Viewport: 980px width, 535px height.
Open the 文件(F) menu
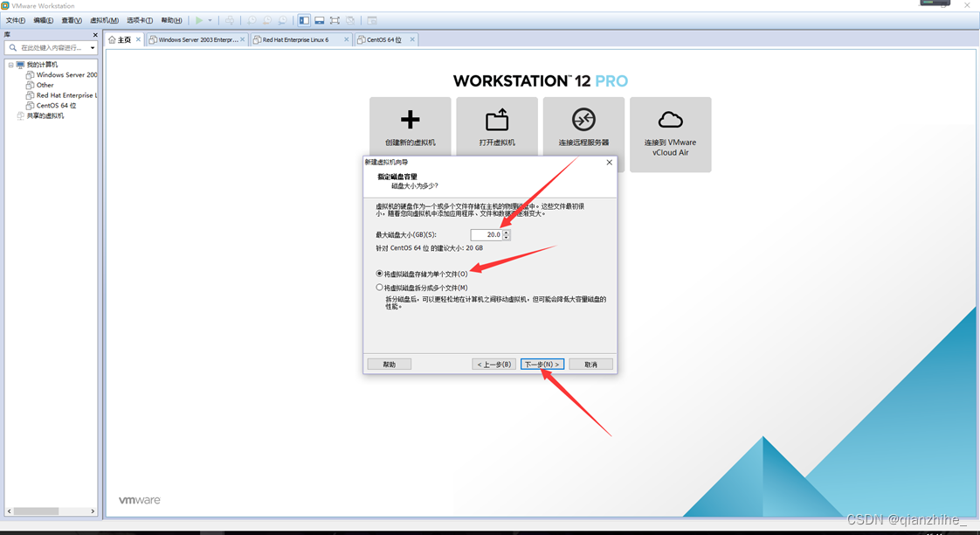tap(16, 20)
